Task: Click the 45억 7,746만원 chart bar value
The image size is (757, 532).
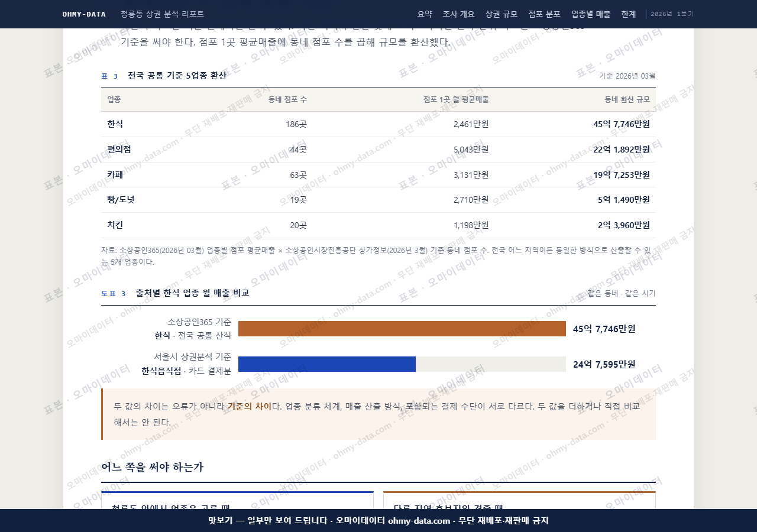Action: coord(604,329)
